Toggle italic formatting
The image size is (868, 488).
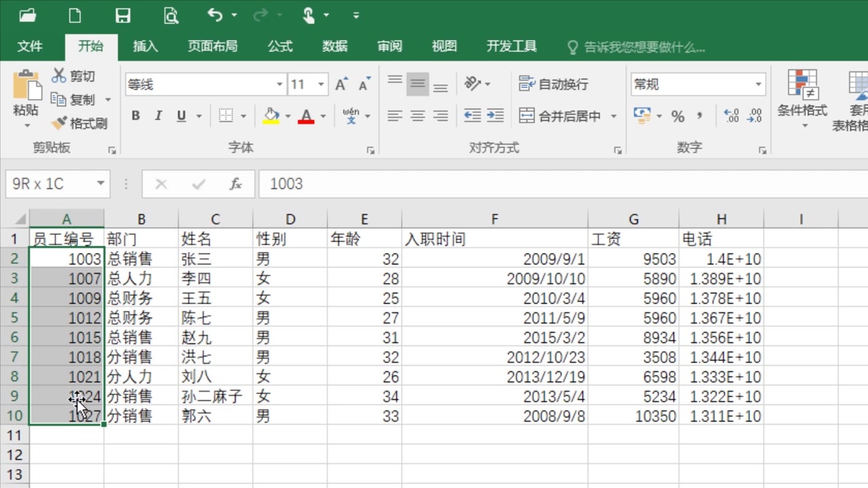click(x=158, y=116)
